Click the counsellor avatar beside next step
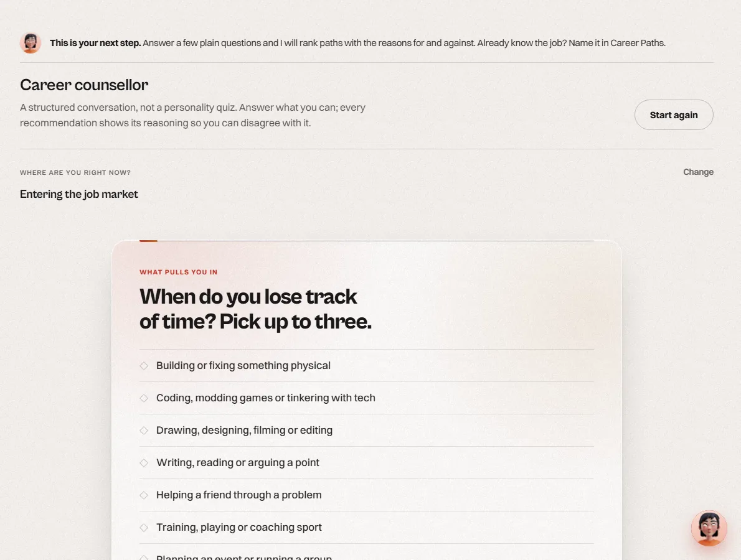 coord(31,43)
